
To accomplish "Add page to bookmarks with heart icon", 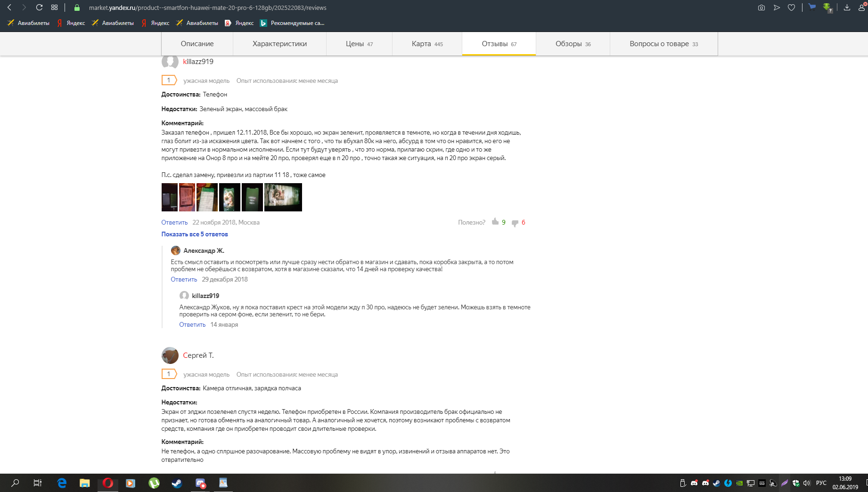I will tap(792, 8).
